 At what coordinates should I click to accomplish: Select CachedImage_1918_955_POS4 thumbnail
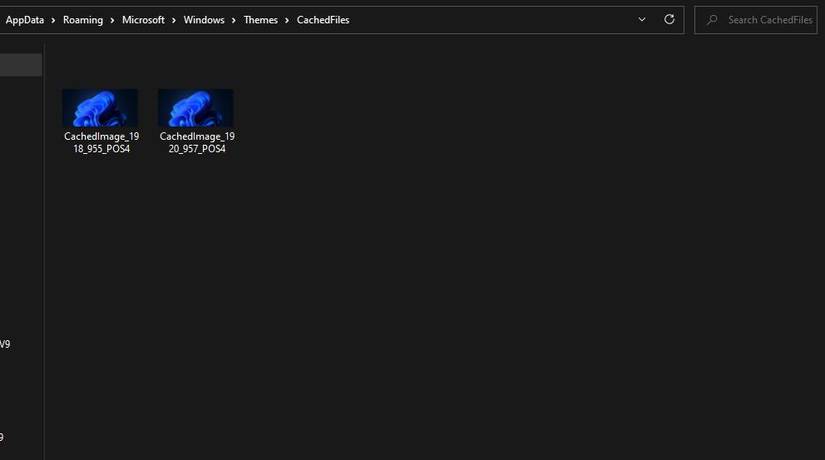point(100,108)
